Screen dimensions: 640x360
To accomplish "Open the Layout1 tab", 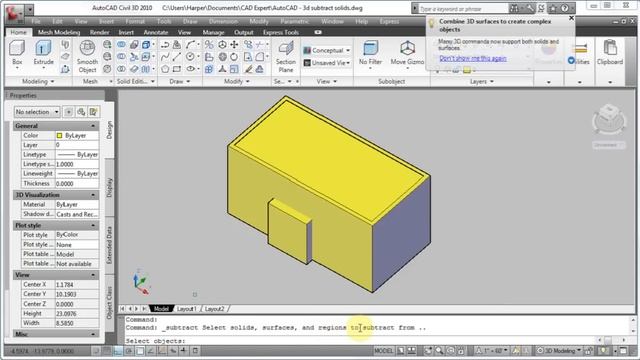I will coord(187,309).
